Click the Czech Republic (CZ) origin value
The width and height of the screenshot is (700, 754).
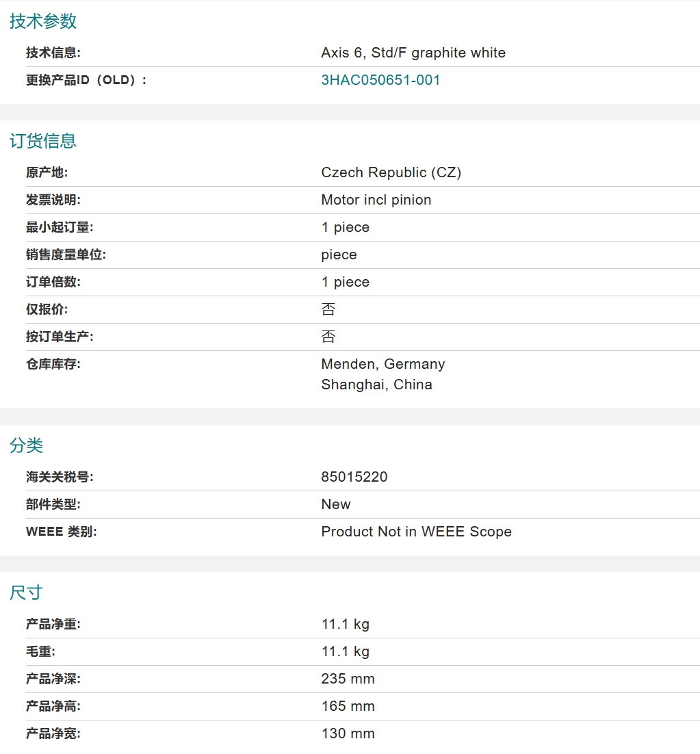coord(391,172)
